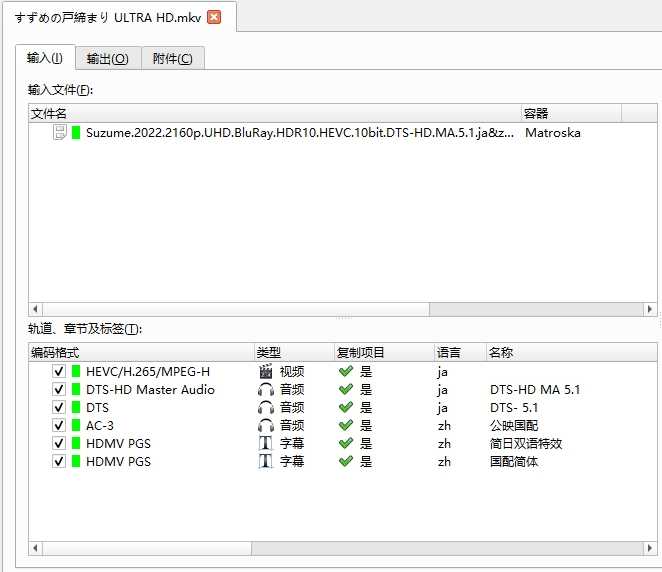This screenshot has height=572, width=662.
Task: Toggle the checkbox for the DTS track
Action: (59, 407)
